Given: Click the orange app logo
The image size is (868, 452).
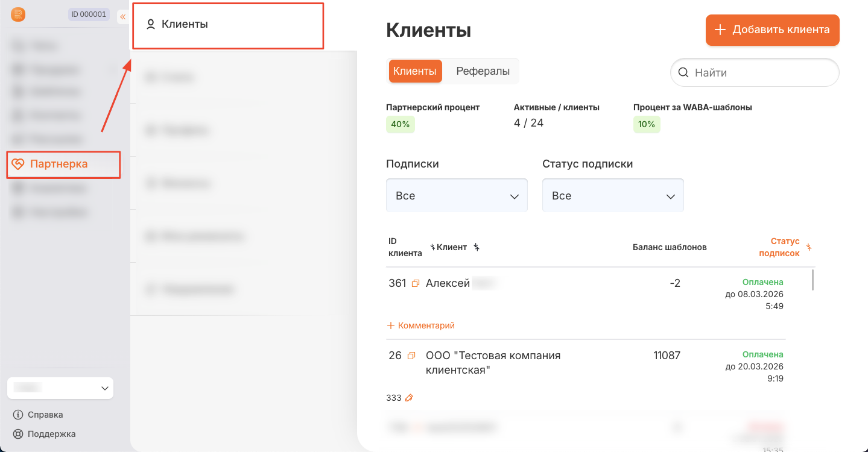Looking at the screenshot, I should tap(18, 14).
